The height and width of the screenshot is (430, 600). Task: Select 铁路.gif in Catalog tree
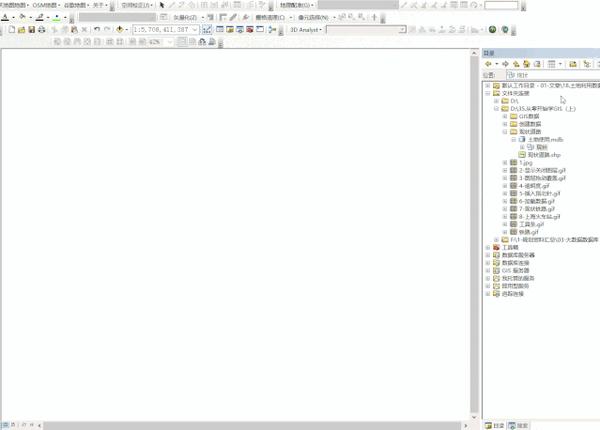[528, 232]
